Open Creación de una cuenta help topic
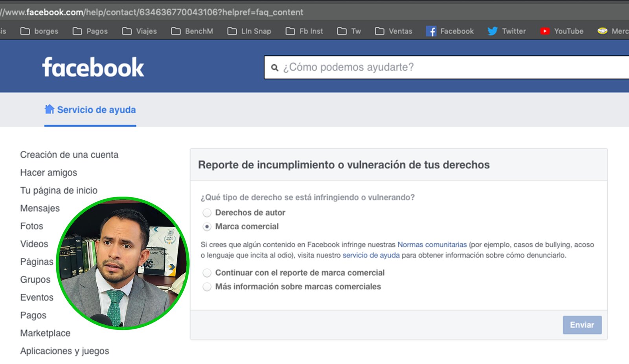Viewport: 629px width, 364px height. coord(69,155)
